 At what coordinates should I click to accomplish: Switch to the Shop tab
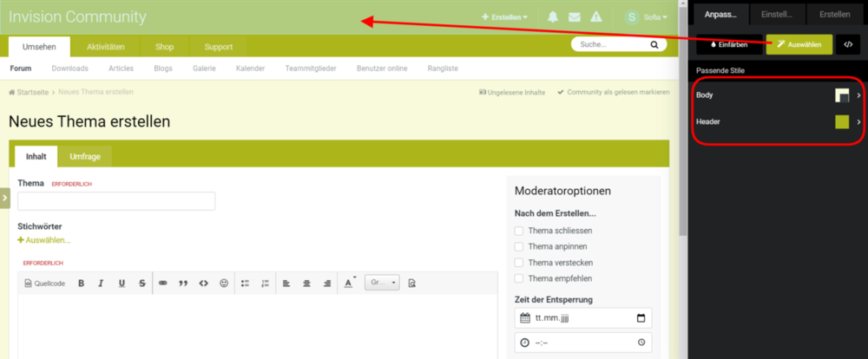tap(164, 47)
